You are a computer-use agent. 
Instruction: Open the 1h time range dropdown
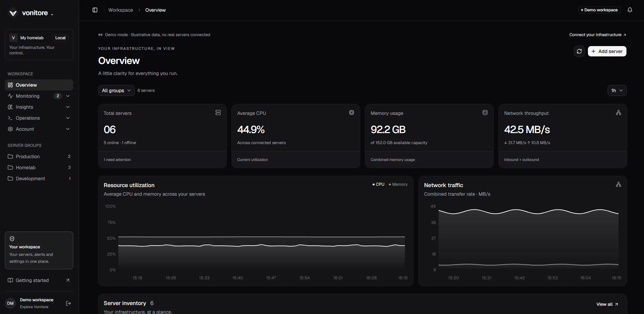point(617,90)
